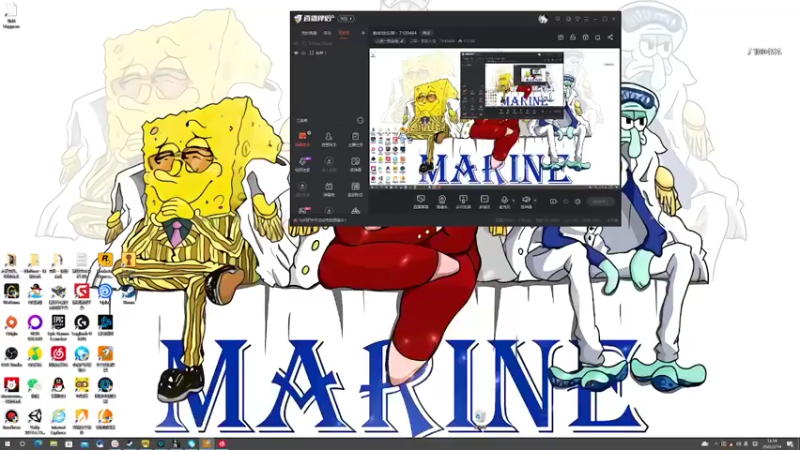Click the live preview thumbnail area
The height and width of the screenshot is (450, 800).
point(494,119)
